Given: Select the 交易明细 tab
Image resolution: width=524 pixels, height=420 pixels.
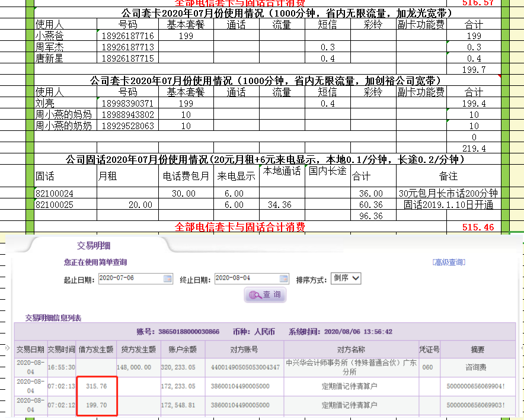Looking at the screenshot, I should (x=94, y=245).
